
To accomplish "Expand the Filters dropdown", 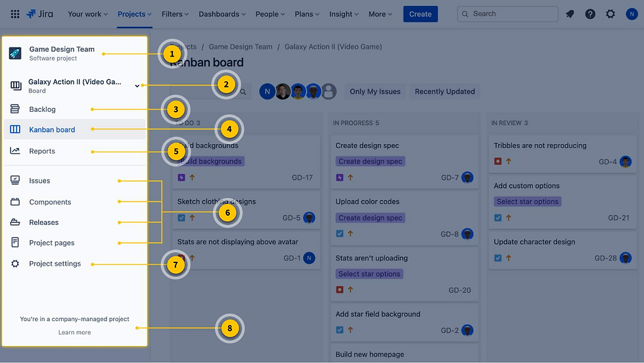I will (175, 14).
